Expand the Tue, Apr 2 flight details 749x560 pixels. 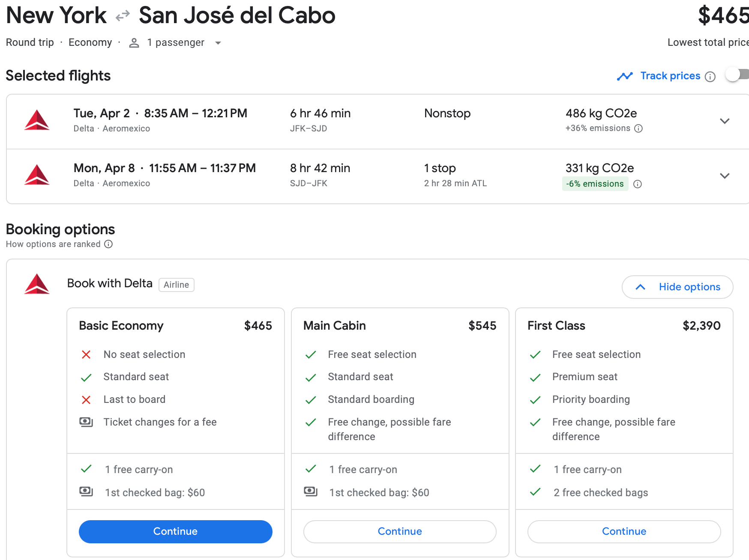pos(725,121)
